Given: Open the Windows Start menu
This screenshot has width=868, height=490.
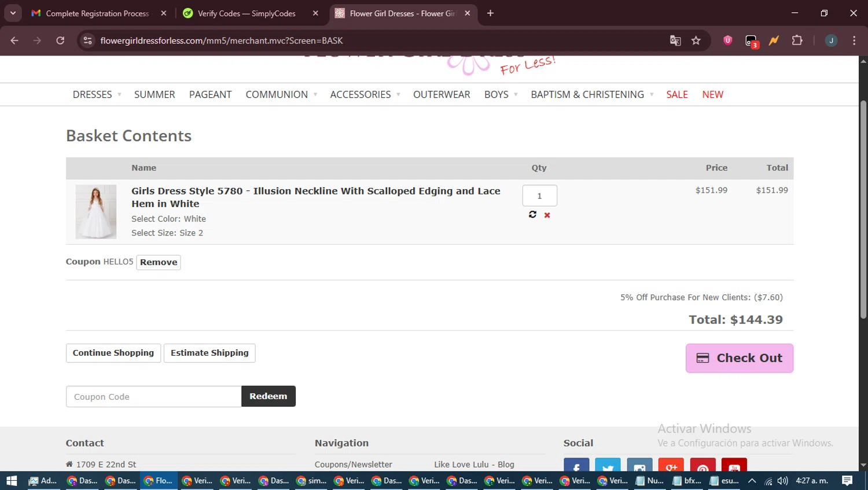Looking at the screenshot, I should point(12,481).
